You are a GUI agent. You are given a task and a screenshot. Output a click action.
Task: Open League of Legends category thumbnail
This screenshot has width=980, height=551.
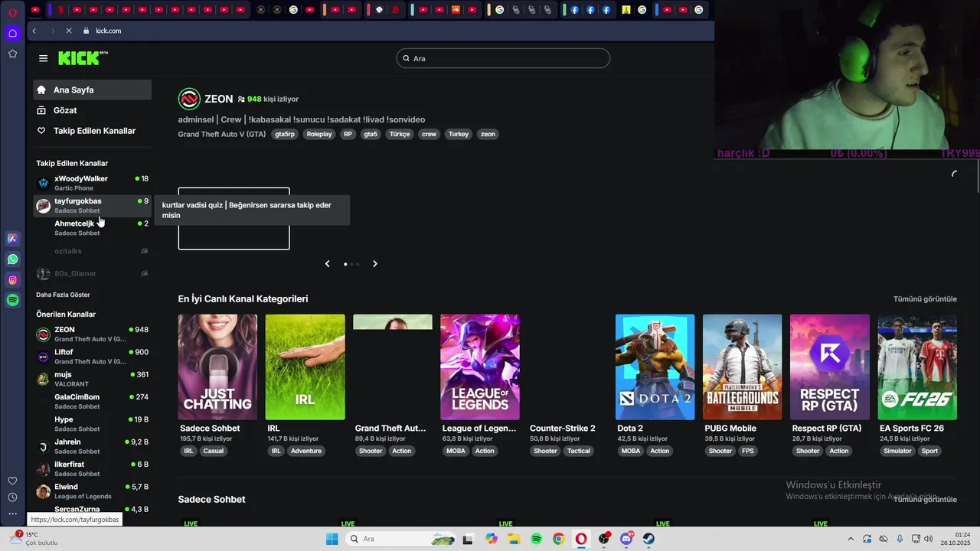[480, 367]
